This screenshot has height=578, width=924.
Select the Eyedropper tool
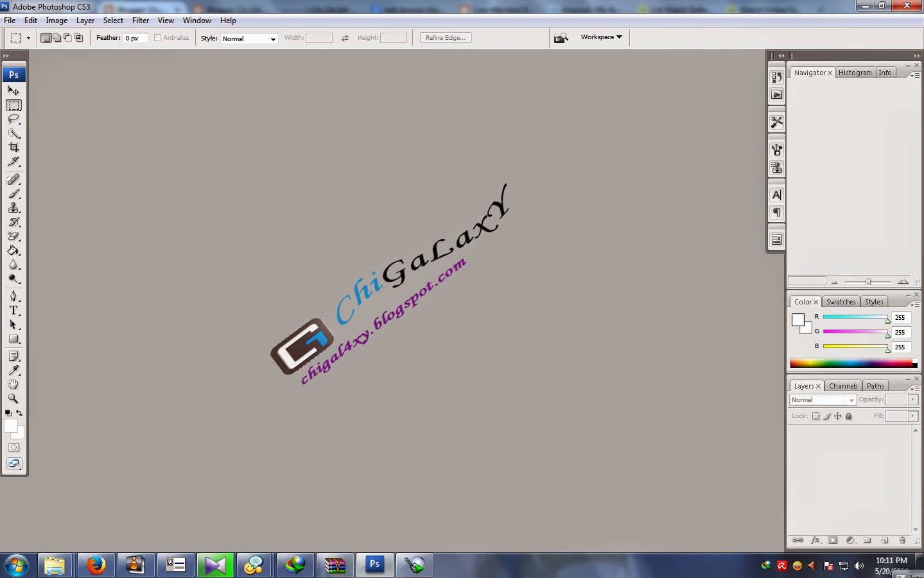coord(13,370)
